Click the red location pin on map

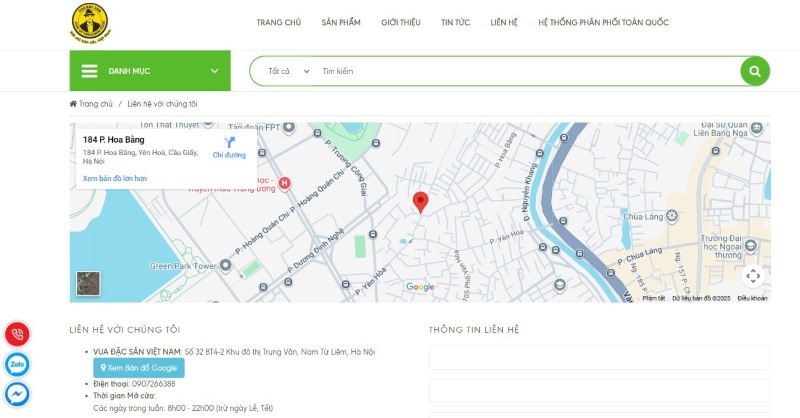click(420, 202)
